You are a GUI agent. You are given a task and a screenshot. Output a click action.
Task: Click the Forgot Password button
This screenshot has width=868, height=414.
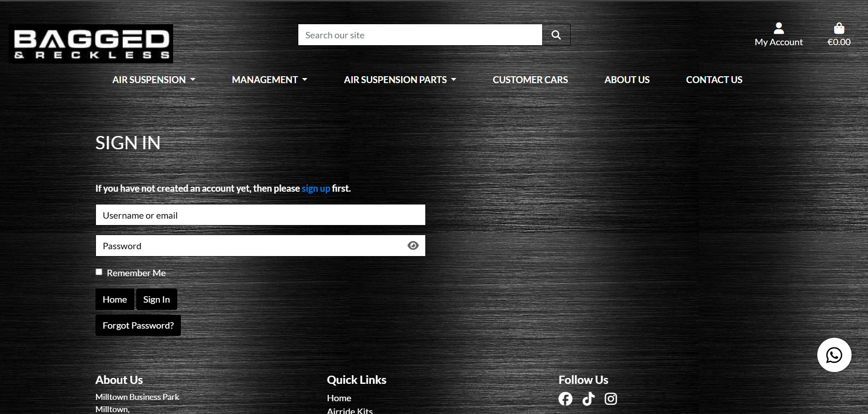(138, 325)
